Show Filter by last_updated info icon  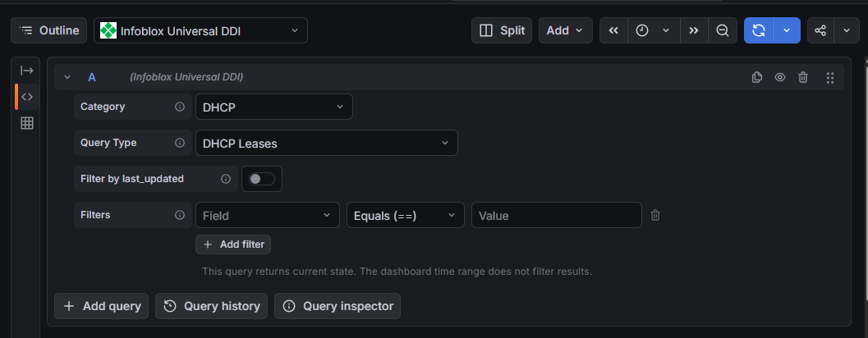tap(225, 179)
